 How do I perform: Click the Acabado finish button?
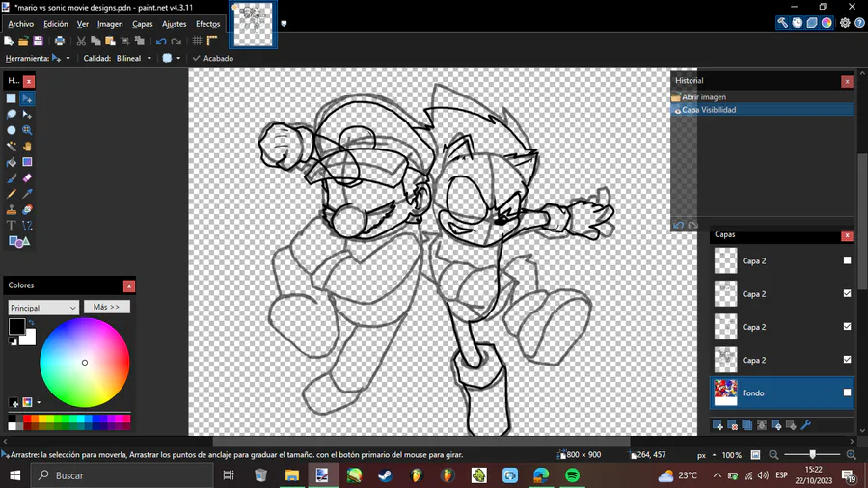pos(212,58)
